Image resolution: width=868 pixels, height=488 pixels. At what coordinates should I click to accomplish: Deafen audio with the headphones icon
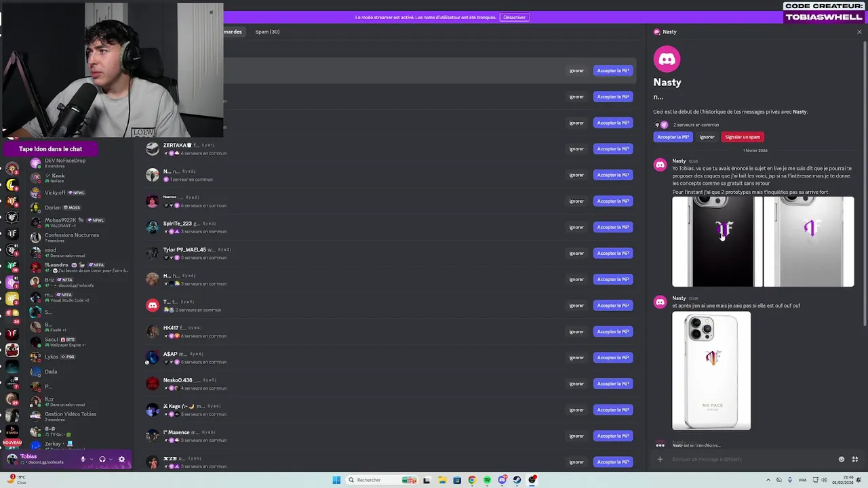[102, 459]
